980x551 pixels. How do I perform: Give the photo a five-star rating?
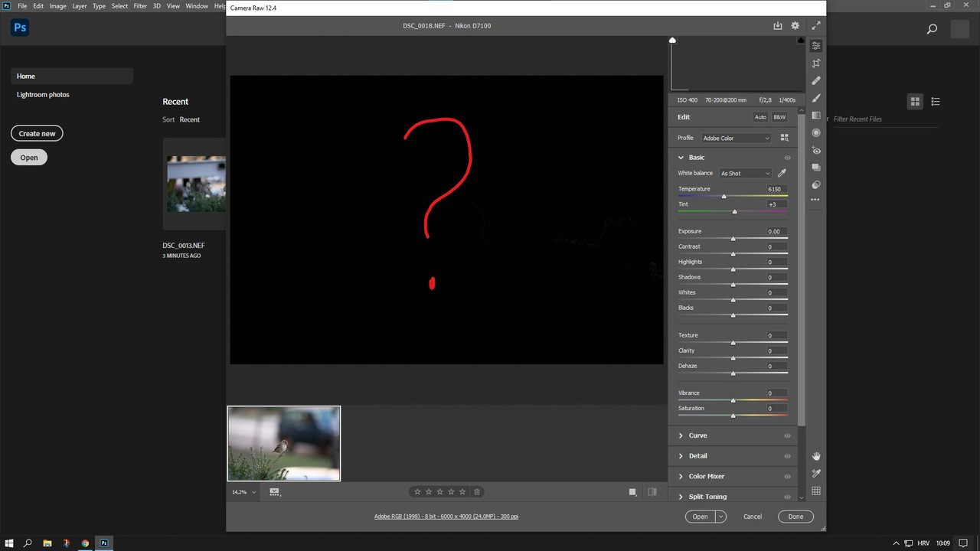click(462, 492)
